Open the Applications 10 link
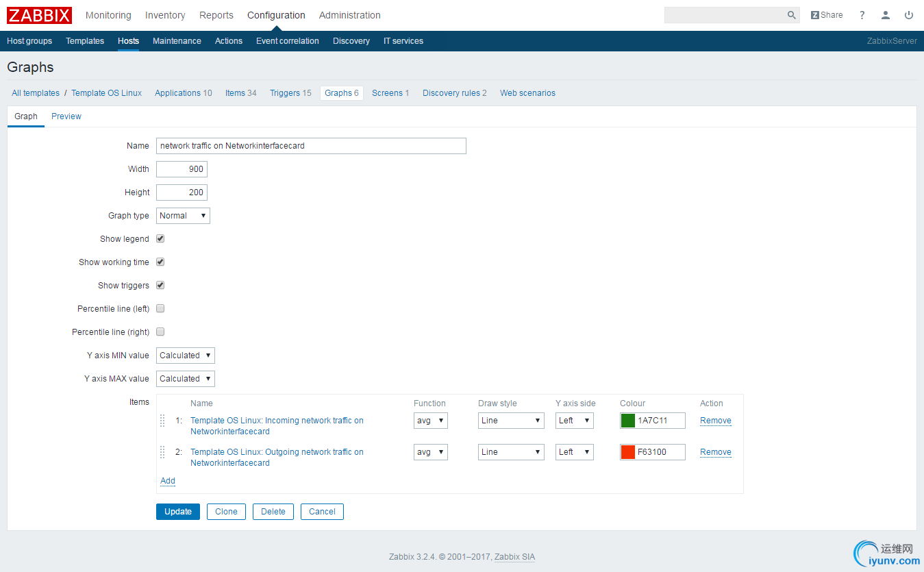 point(184,93)
